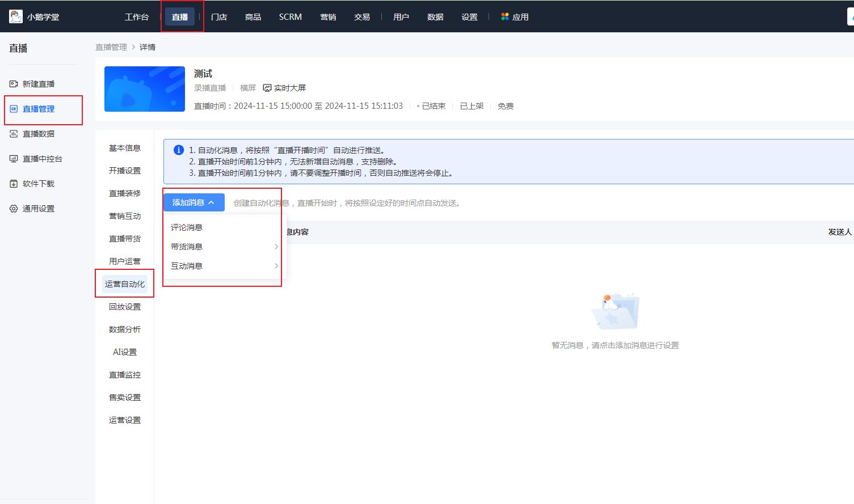Screen dimensions: 854x504
Task: Open the AI设置 section
Action: [124, 351]
